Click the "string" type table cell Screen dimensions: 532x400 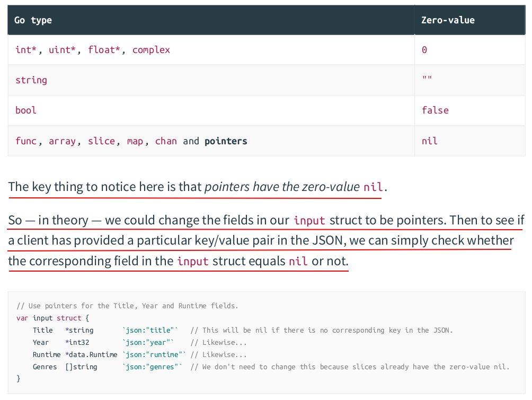31,80
